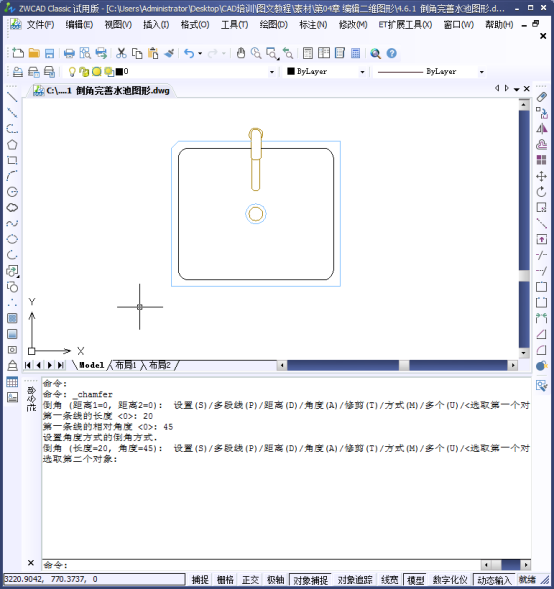Click the layer color swatch square
The width and height of the screenshot is (554, 589).
119,71
